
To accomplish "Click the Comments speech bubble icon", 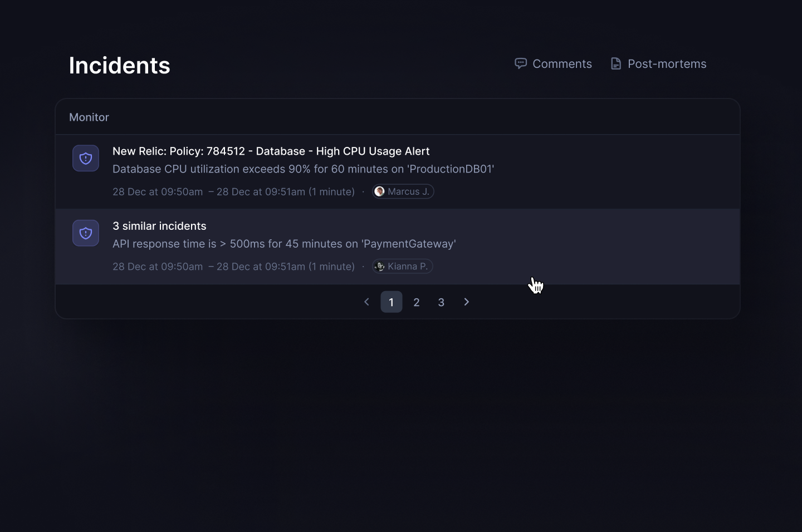I will pos(520,63).
